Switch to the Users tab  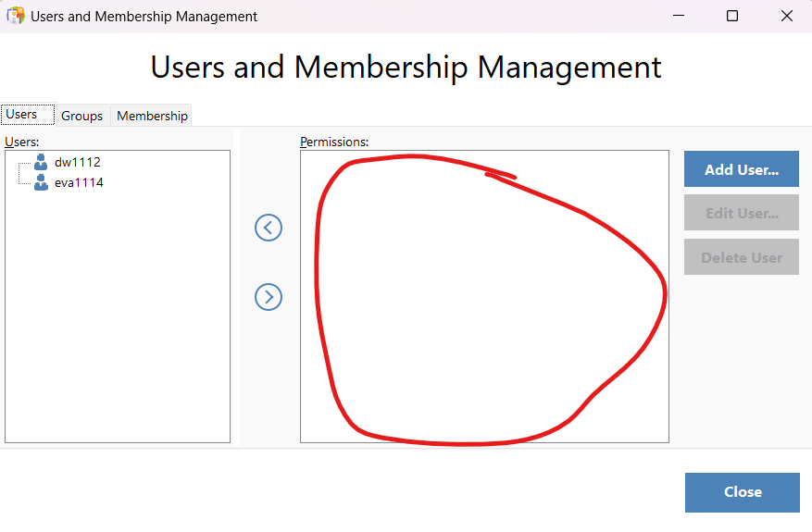point(28,115)
